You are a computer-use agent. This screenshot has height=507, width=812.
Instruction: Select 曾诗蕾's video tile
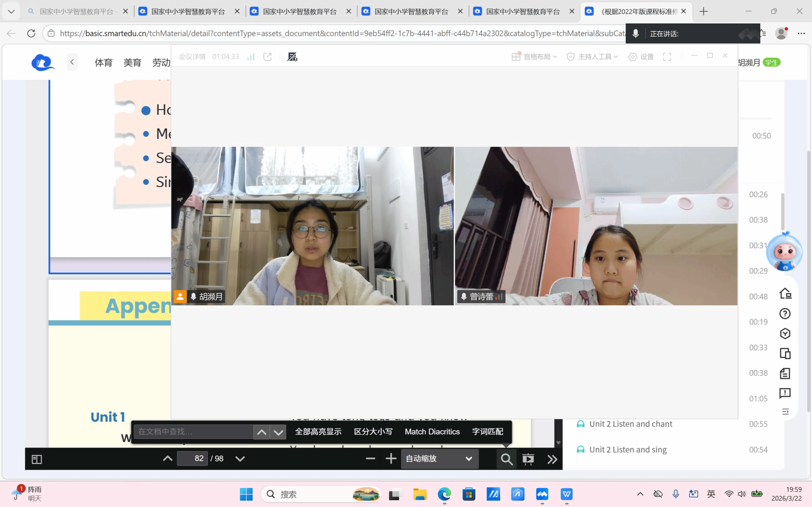point(596,226)
